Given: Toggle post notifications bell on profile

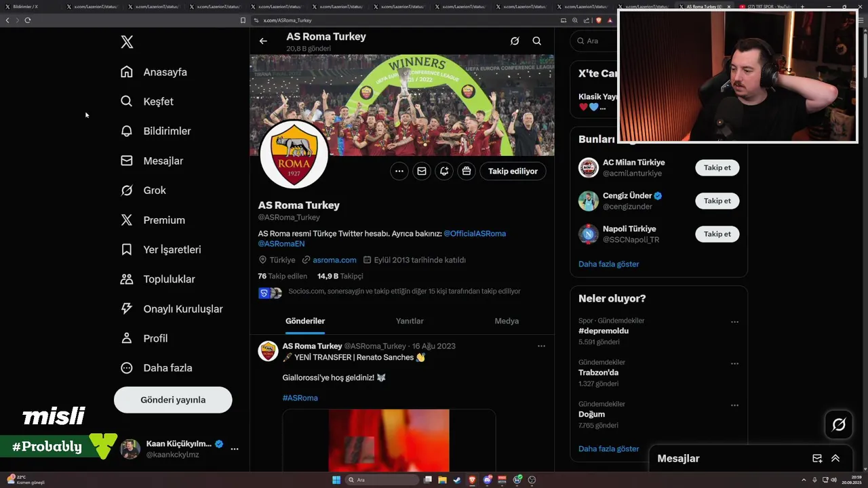Looking at the screenshot, I should point(444,171).
